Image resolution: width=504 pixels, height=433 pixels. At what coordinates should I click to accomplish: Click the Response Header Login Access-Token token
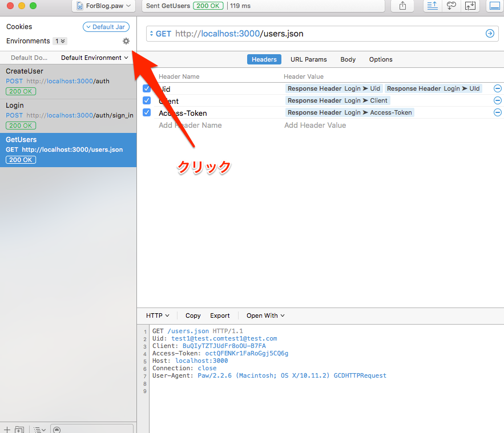pos(350,112)
